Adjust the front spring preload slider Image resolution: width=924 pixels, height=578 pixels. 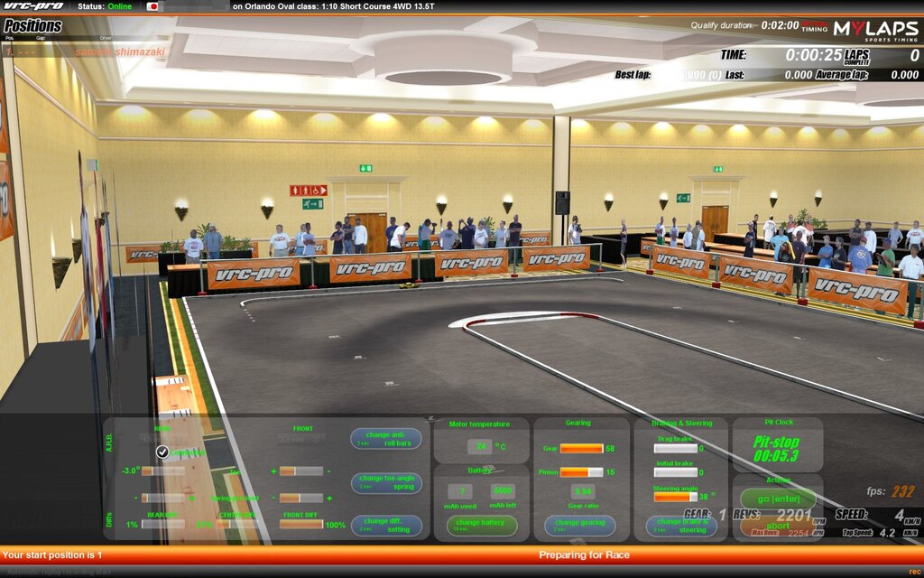(301, 499)
